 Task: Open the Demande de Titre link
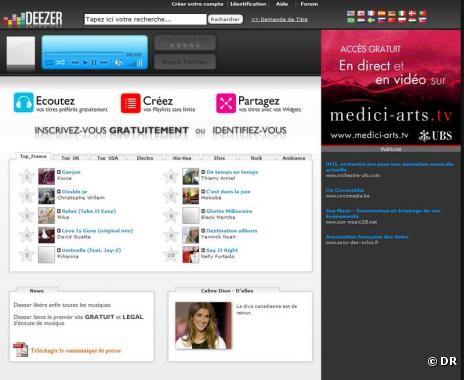point(279,19)
